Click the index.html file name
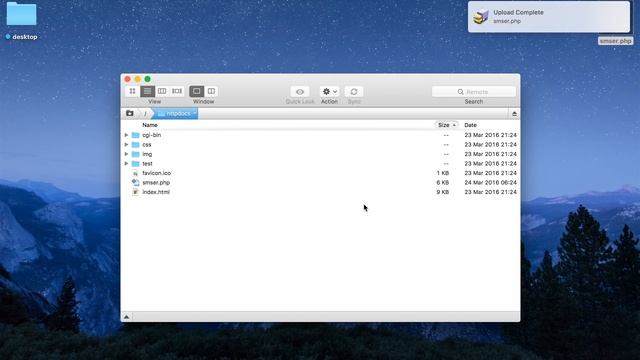Screen dimensions: 640x360 click(156, 192)
